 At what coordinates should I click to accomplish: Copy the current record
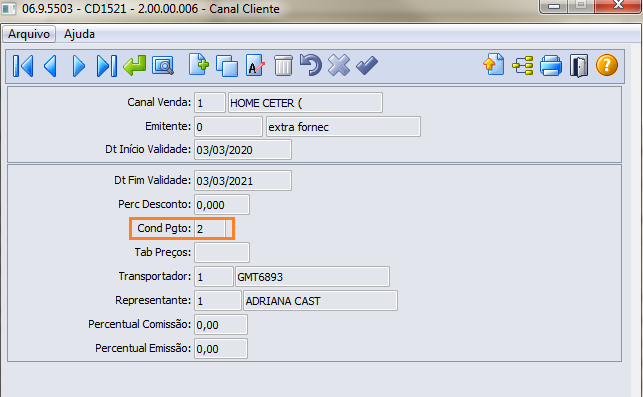[227, 66]
